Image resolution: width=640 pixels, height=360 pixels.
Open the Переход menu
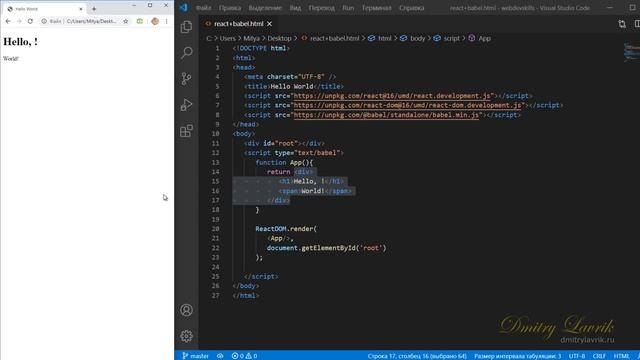point(322,8)
